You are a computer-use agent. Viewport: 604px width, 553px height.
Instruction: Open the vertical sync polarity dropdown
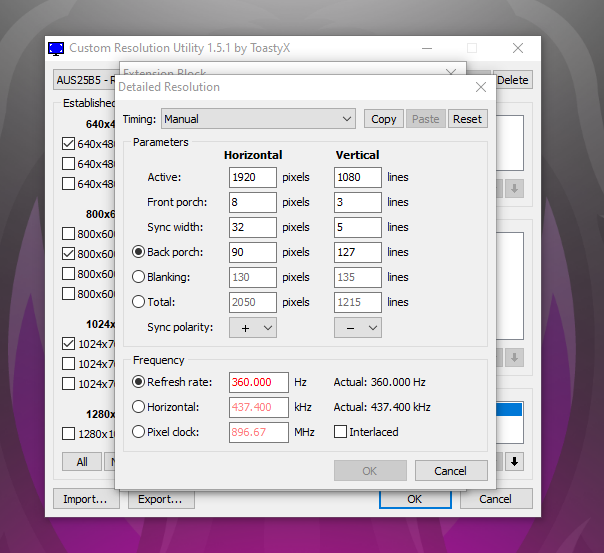click(358, 327)
